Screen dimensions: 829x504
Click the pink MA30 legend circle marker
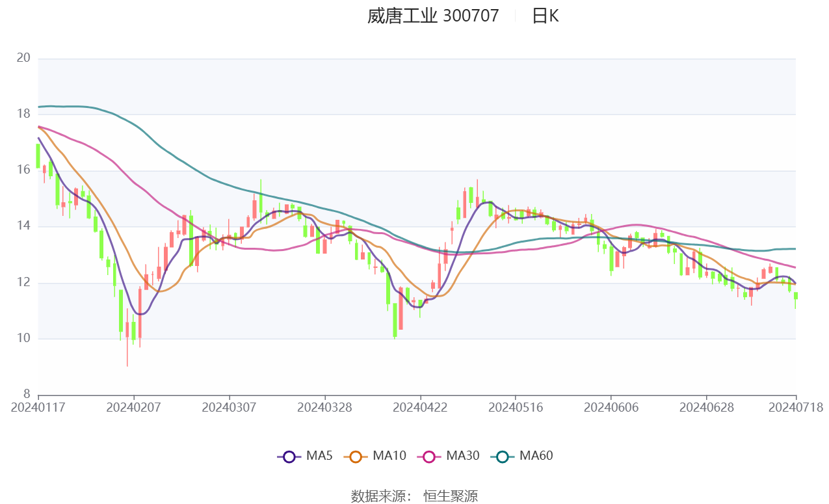tap(428, 457)
